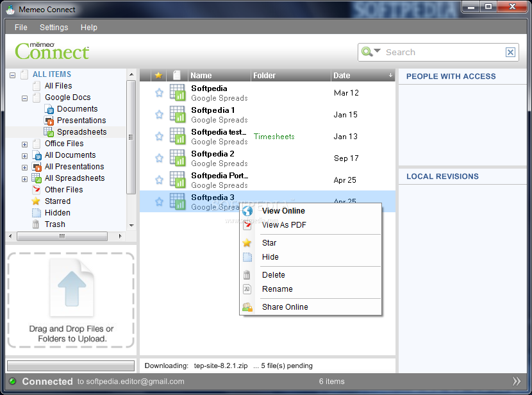Click the Memeo Connect logo
The height and width of the screenshot is (395, 532).
point(52,51)
